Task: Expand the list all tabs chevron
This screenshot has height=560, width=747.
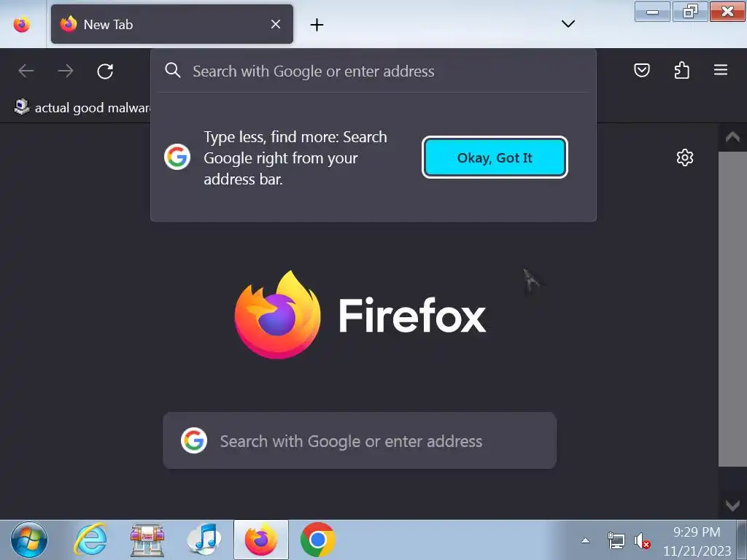Action: click(568, 24)
